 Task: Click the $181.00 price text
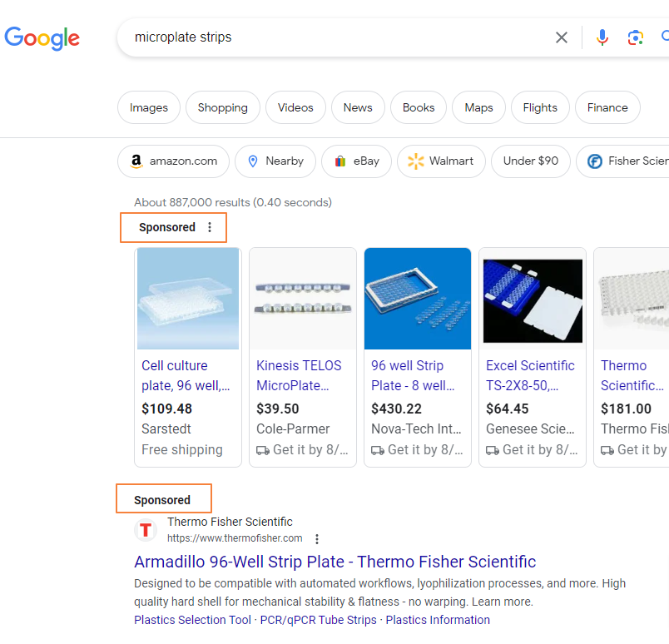tap(626, 409)
